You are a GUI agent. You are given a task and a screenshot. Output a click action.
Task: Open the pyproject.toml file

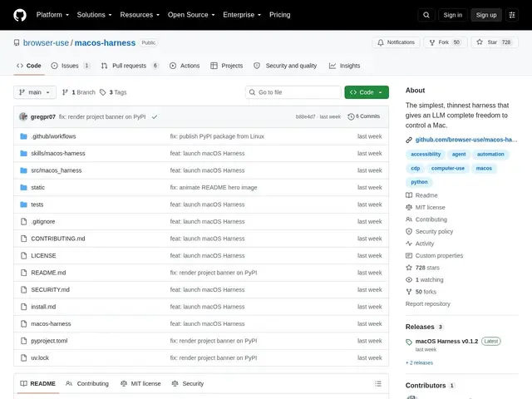click(x=49, y=341)
